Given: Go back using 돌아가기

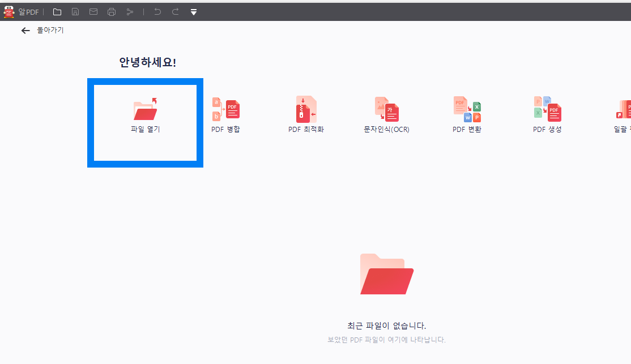Looking at the screenshot, I should pyautogui.click(x=42, y=30).
